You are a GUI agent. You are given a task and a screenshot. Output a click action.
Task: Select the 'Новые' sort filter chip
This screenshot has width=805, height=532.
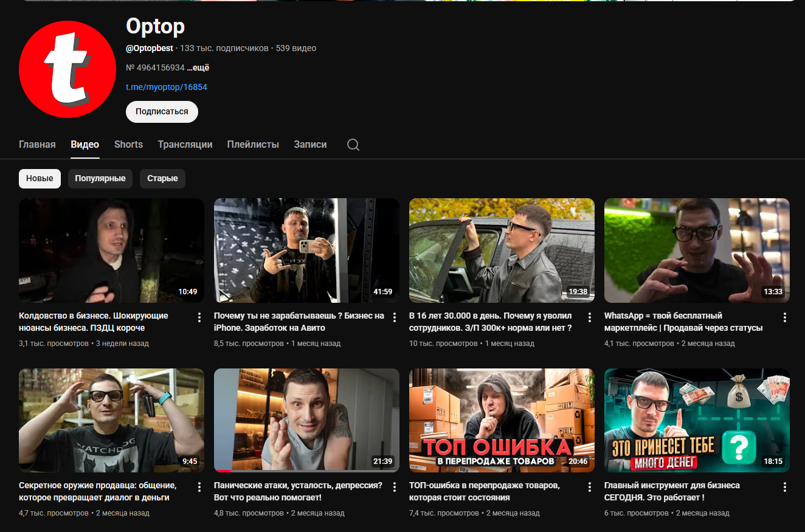(x=40, y=179)
